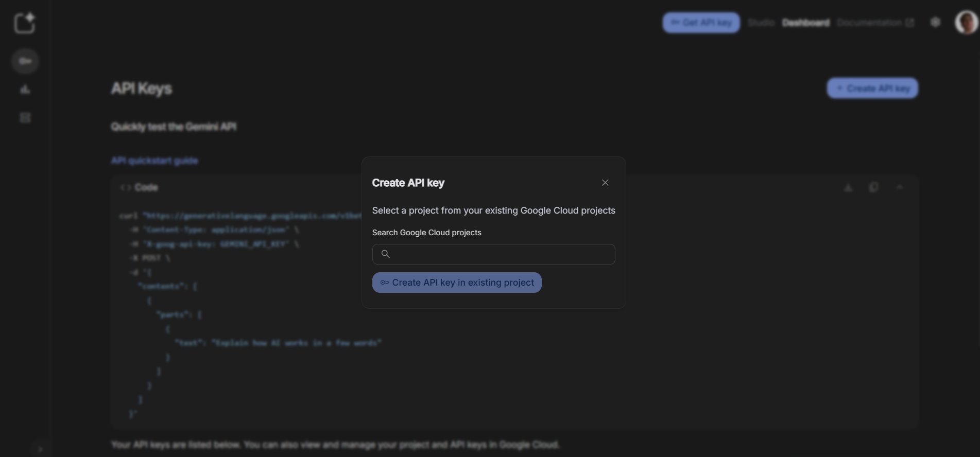
Task: Close the Create API key dialog
Action: (x=605, y=183)
